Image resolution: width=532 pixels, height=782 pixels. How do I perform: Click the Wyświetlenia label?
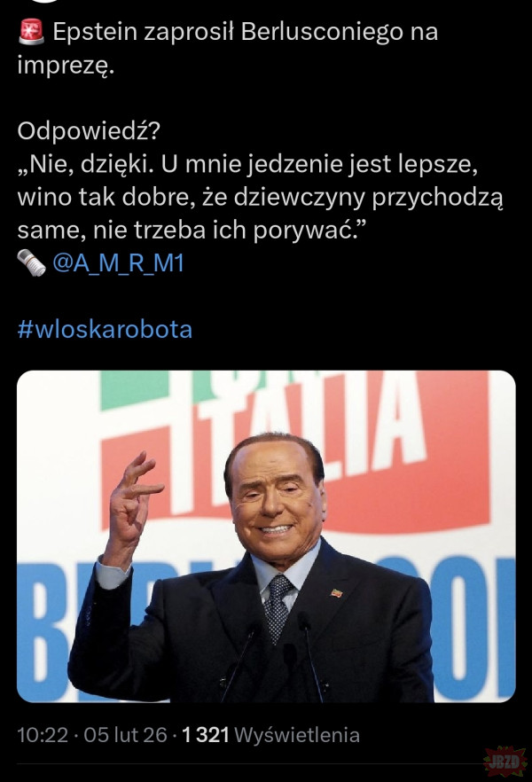click(x=297, y=735)
